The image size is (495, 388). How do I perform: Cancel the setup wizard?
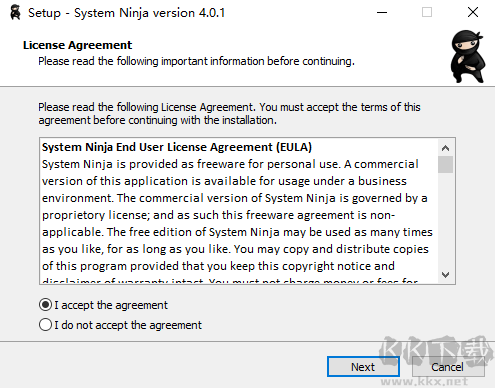pos(447,367)
